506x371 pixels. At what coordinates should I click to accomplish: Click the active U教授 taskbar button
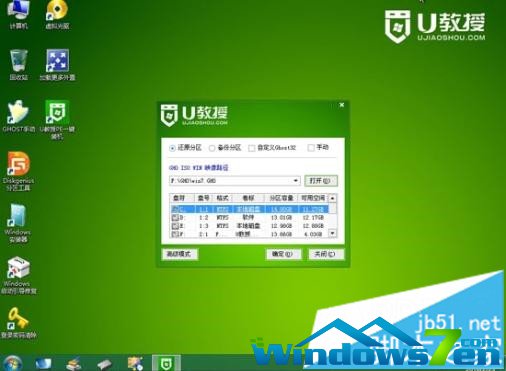[x=166, y=363]
